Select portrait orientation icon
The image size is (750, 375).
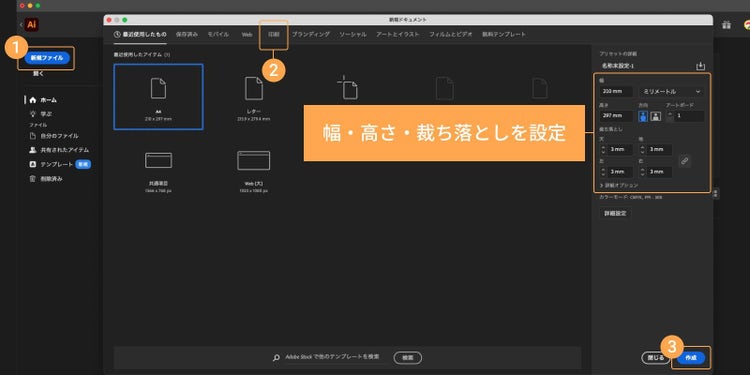tap(643, 116)
